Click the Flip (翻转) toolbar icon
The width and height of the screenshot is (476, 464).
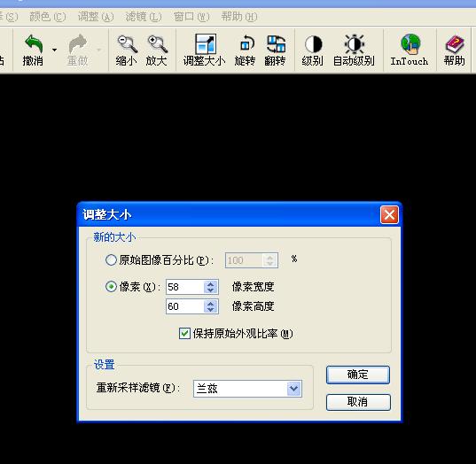pos(276,44)
